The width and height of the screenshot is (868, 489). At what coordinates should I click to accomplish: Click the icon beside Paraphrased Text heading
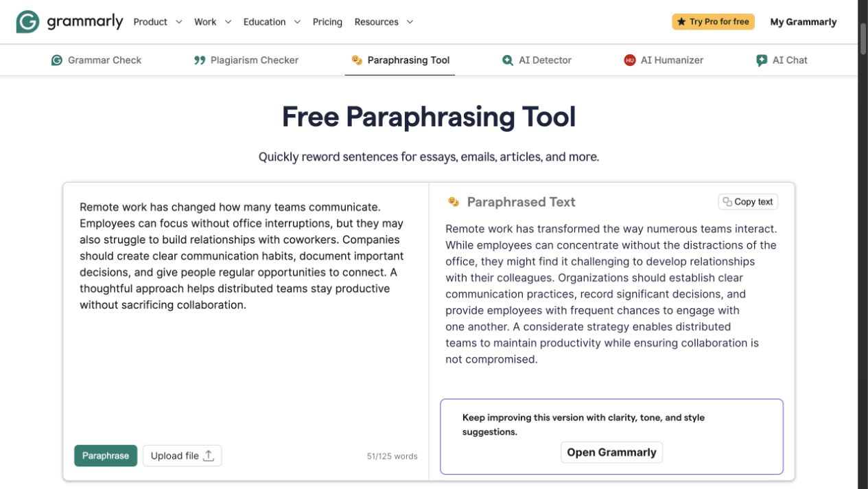tap(454, 201)
